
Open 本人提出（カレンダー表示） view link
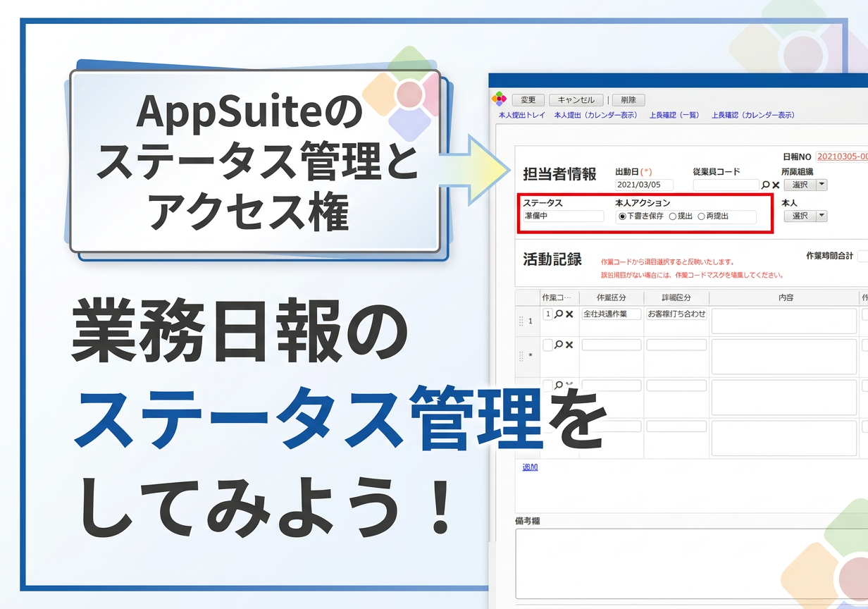596,115
